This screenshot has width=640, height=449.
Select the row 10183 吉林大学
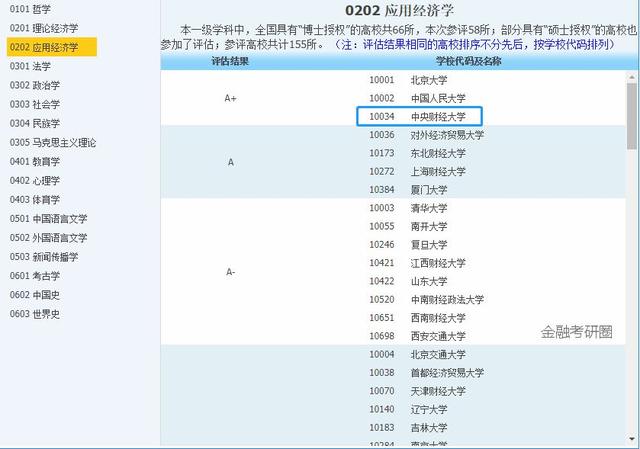[408, 427]
